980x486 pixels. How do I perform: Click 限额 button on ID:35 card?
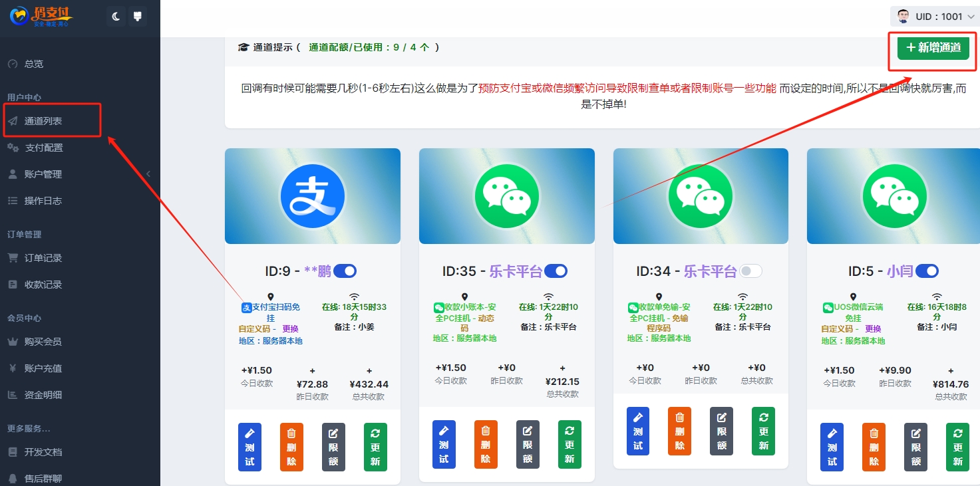point(528,444)
